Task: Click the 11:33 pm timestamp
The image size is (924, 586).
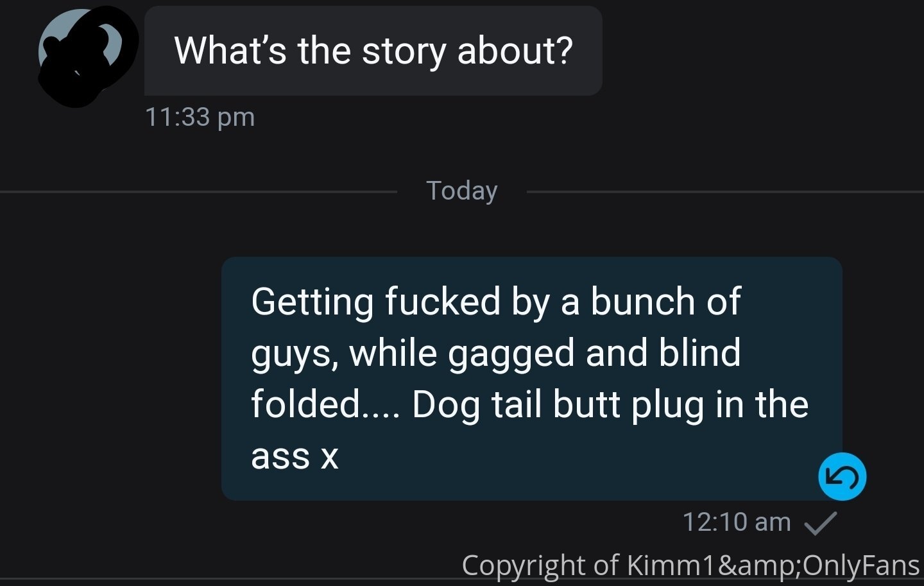Action: click(x=200, y=117)
